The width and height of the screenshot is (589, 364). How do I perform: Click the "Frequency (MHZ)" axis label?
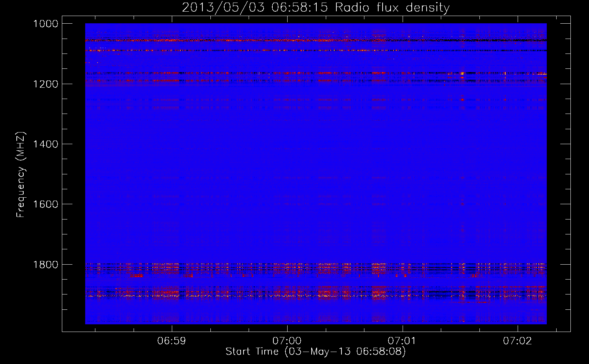click(x=21, y=175)
